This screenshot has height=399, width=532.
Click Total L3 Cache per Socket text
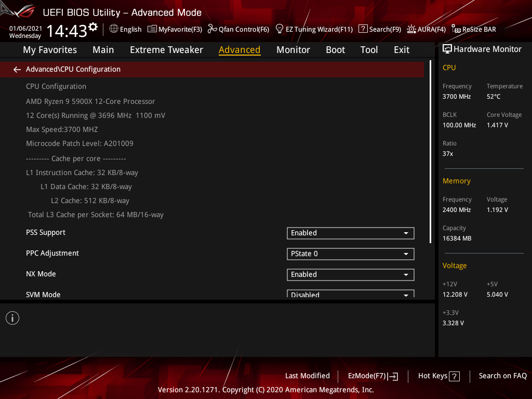click(96, 215)
